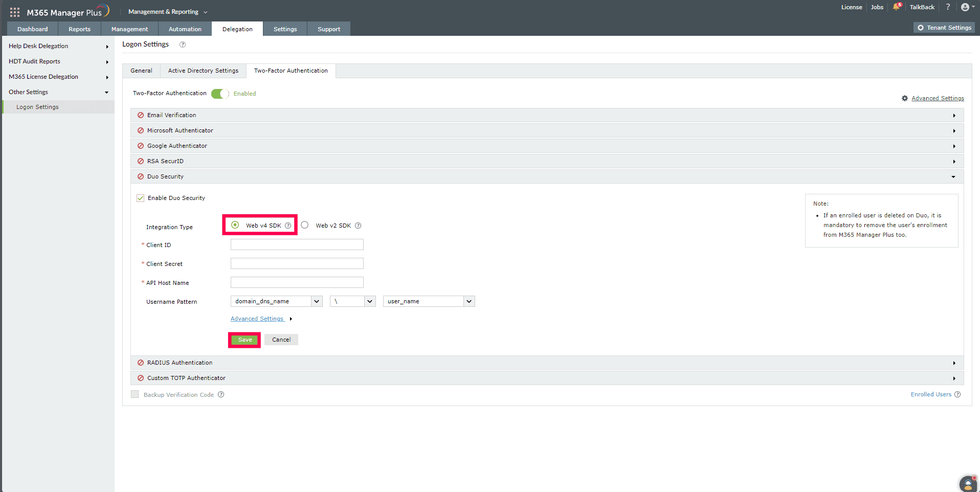Open the Enrolled Users link
This screenshot has width=980, height=492.
931,394
